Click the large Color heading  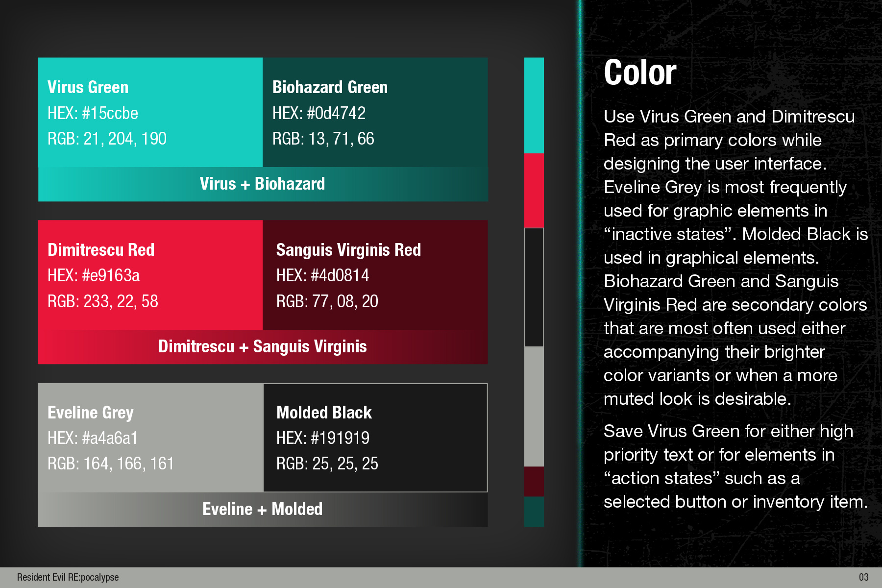(x=640, y=73)
